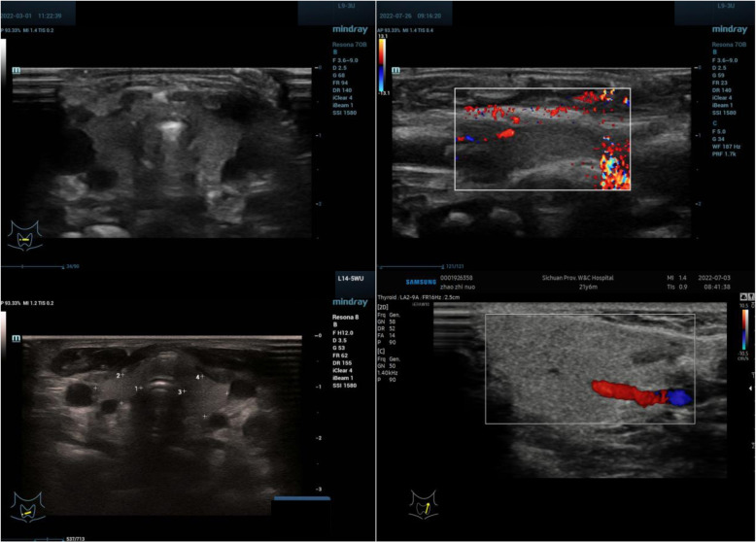
Task: Click the 'G 53' gain value
Action: [x=338, y=348]
